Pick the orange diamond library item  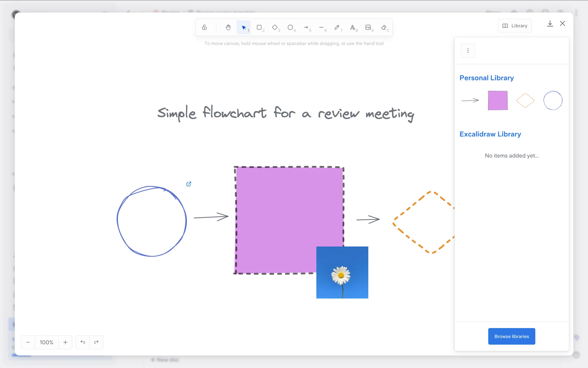[x=525, y=100]
